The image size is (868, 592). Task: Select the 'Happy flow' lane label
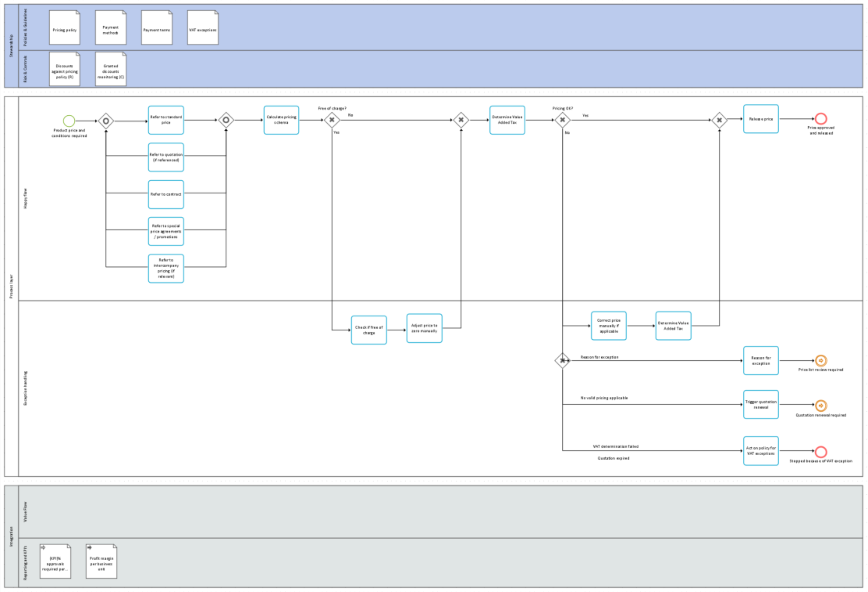point(25,198)
